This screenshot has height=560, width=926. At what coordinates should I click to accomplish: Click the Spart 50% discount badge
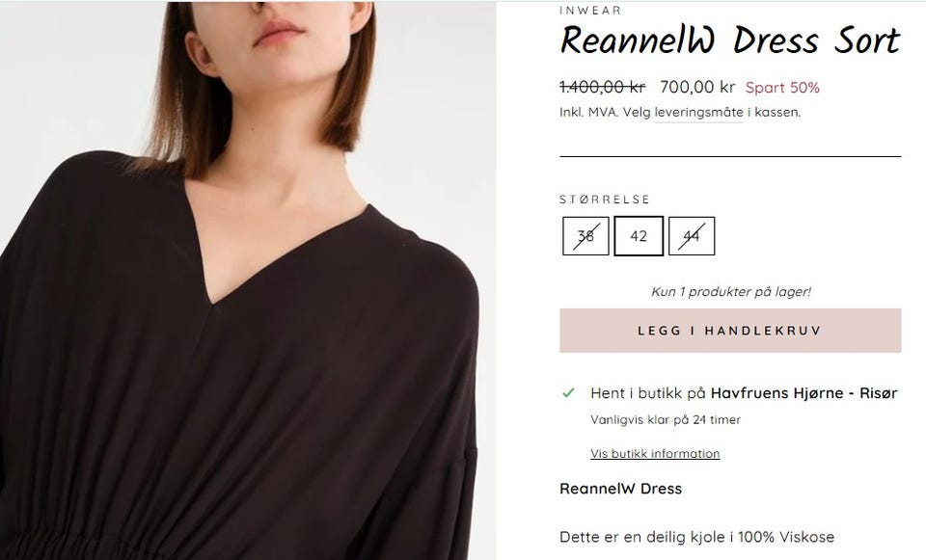point(782,88)
